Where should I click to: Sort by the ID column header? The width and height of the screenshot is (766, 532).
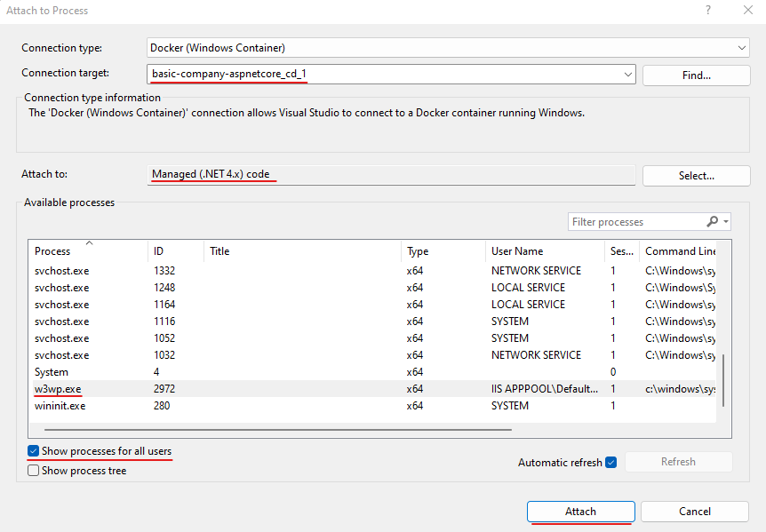coord(176,251)
